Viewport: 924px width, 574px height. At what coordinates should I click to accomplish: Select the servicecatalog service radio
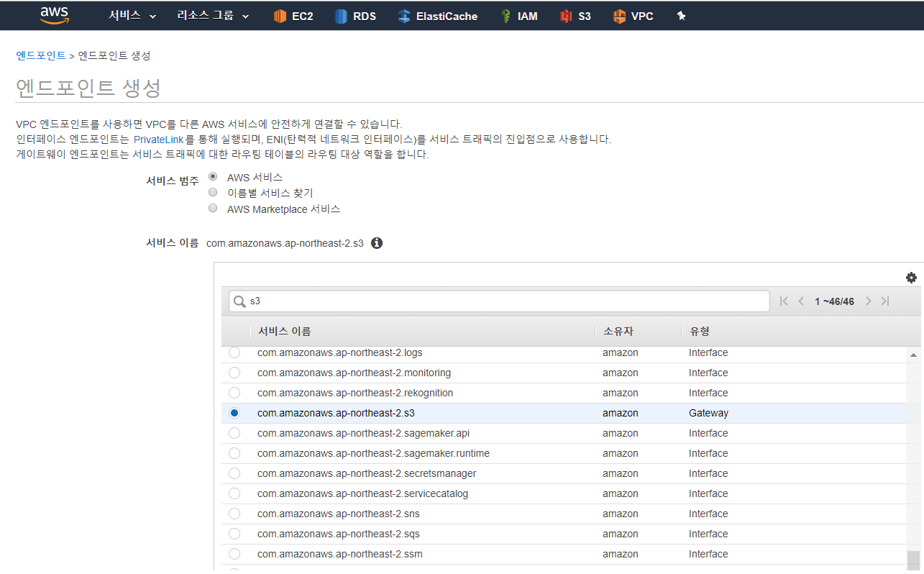point(234,493)
